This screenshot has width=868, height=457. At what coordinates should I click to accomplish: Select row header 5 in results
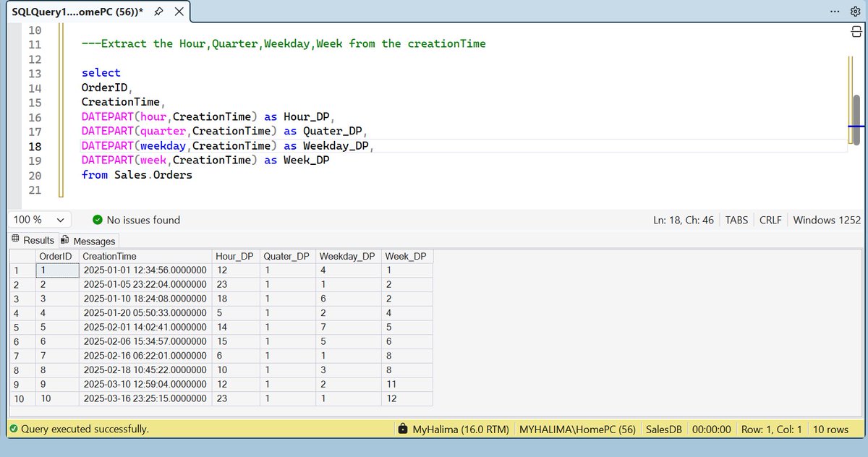point(22,327)
